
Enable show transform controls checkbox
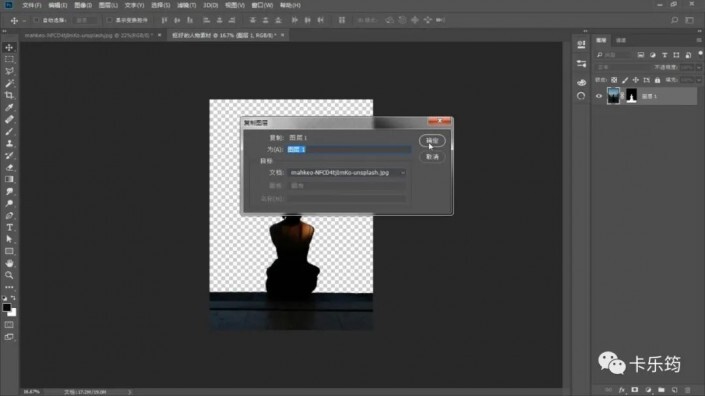click(x=109, y=20)
